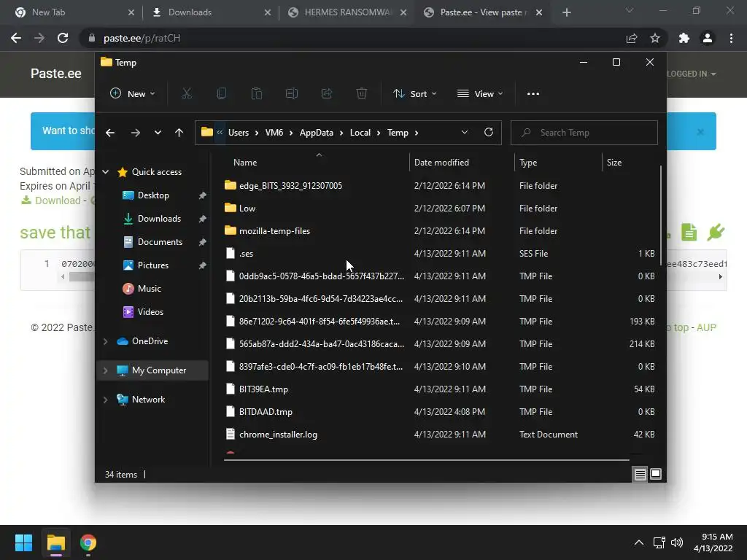The width and height of the screenshot is (747, 560).
Task: Open Chrome profile avatar menu
Action: tap(708, 38)
